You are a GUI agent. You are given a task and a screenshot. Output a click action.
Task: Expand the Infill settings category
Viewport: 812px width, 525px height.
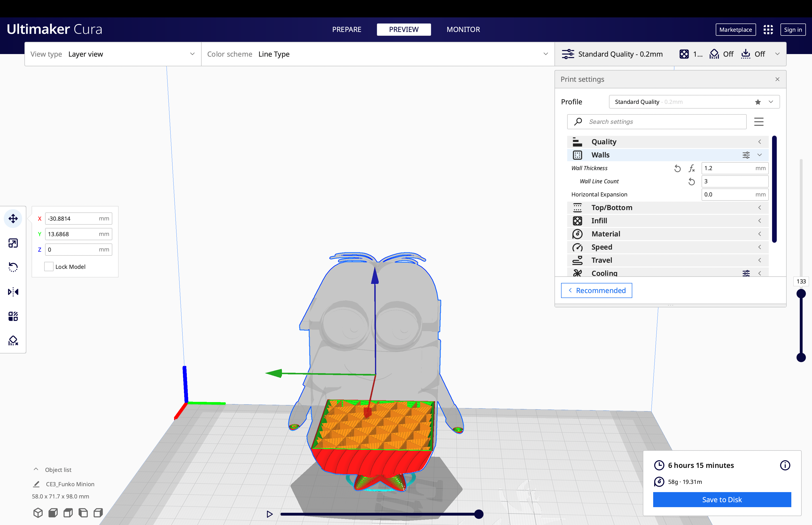668,221
